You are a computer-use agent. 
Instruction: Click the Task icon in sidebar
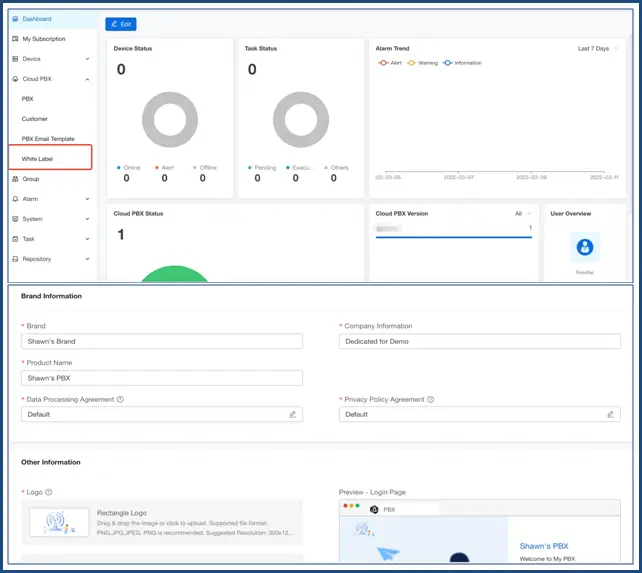(14, 239)
